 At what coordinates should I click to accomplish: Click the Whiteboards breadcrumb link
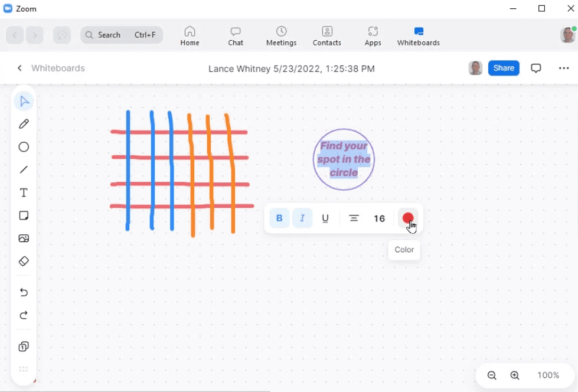[58, 68]
